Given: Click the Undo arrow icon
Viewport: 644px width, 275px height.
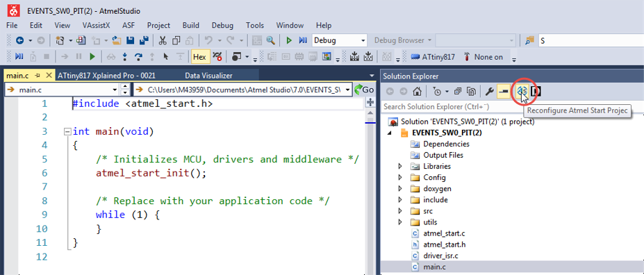Looking at the screenshot, I should pyautogui.click(x=208, y=40).
